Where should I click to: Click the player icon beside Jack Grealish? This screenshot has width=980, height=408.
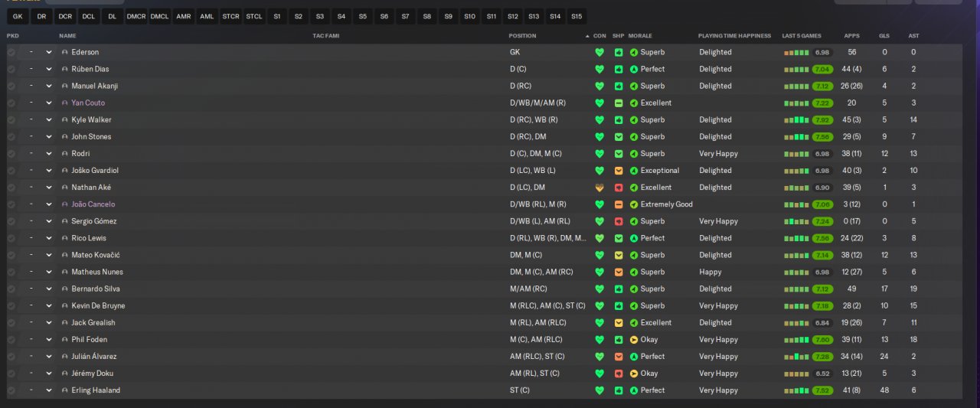(65, 322)
